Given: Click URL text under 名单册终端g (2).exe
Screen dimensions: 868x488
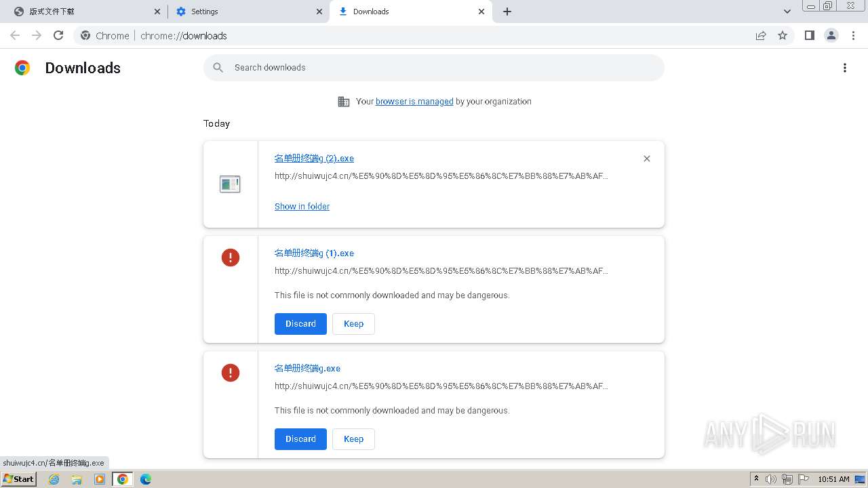Looking at the screenshot, I should click(x=441, y=176).
